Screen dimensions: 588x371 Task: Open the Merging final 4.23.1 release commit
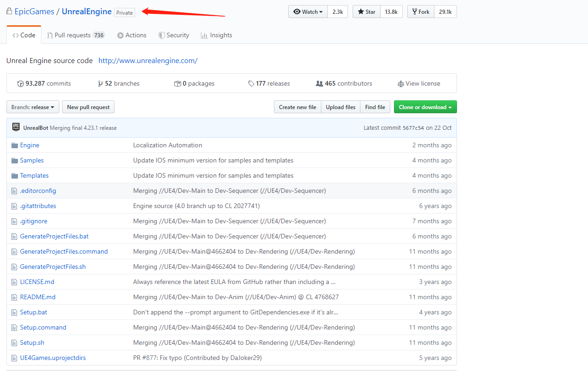83,128
